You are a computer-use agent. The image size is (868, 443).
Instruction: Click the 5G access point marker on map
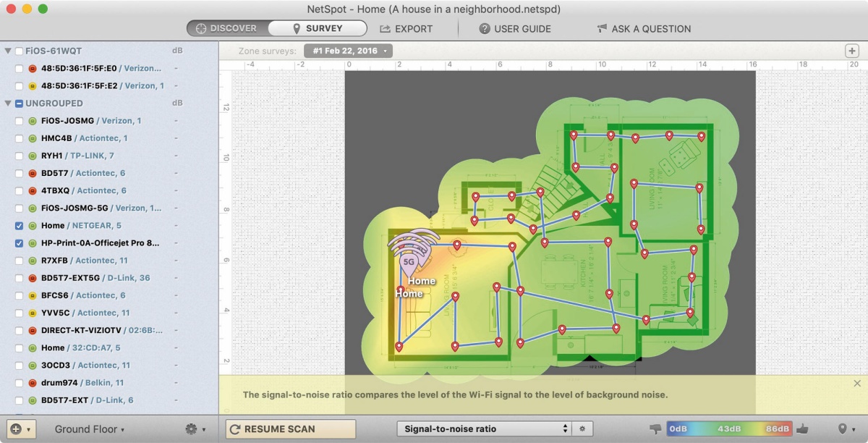[409, 262]
